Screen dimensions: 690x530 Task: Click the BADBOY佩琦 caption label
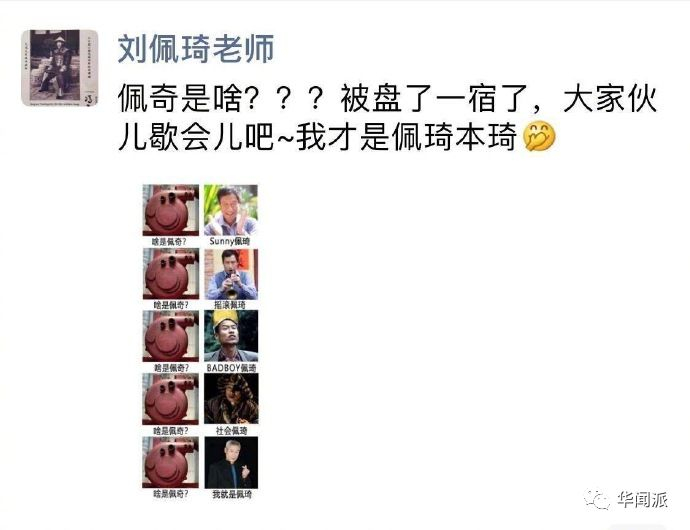coord(231,368)
